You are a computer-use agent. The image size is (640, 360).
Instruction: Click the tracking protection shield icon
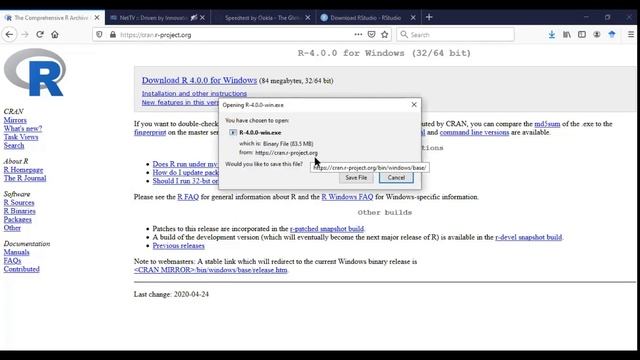[99, 35]
